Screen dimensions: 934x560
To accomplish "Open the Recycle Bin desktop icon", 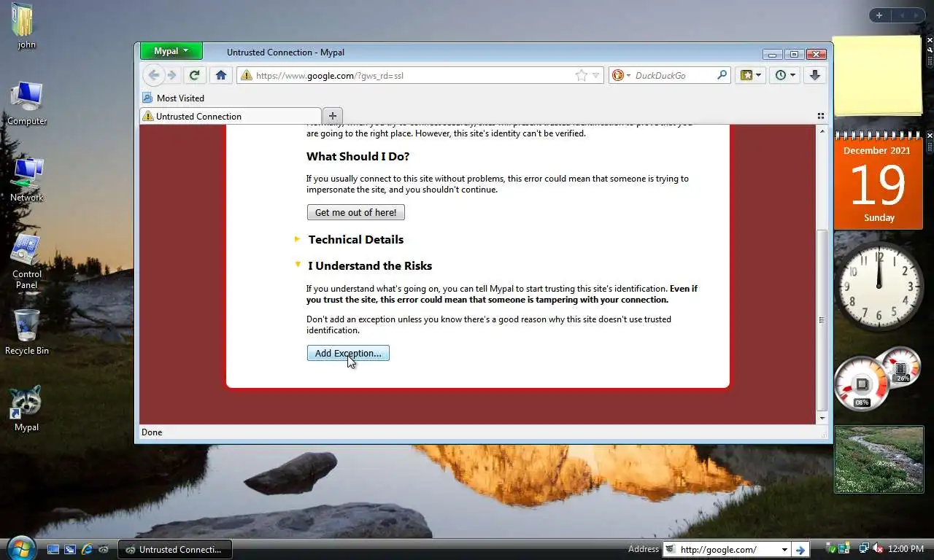I will (x=27, y=332).
